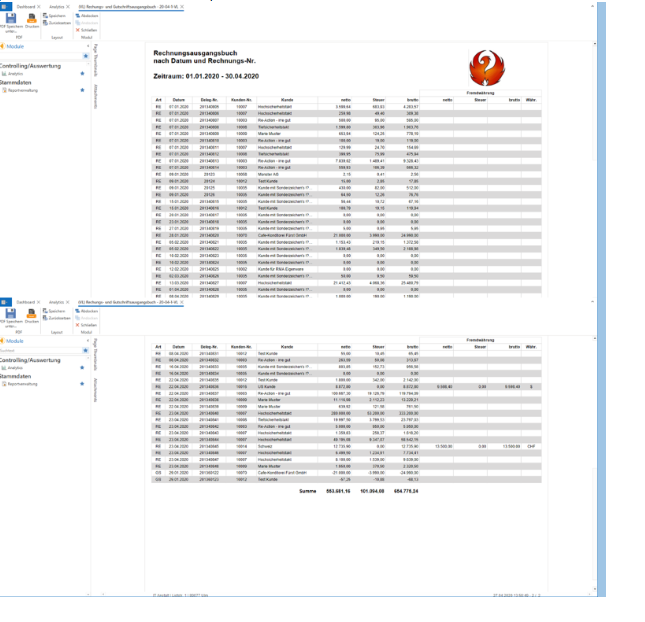Click the Drucken printer icon in lower ribbon
This screenshot has width=645, height=622.
[x=32, y=314]
